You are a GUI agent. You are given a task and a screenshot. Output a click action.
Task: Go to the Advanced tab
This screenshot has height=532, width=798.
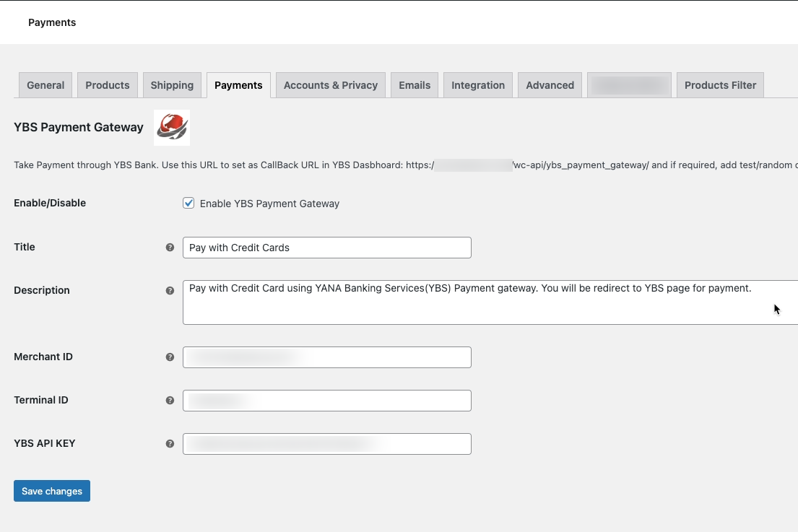[550, 85]
